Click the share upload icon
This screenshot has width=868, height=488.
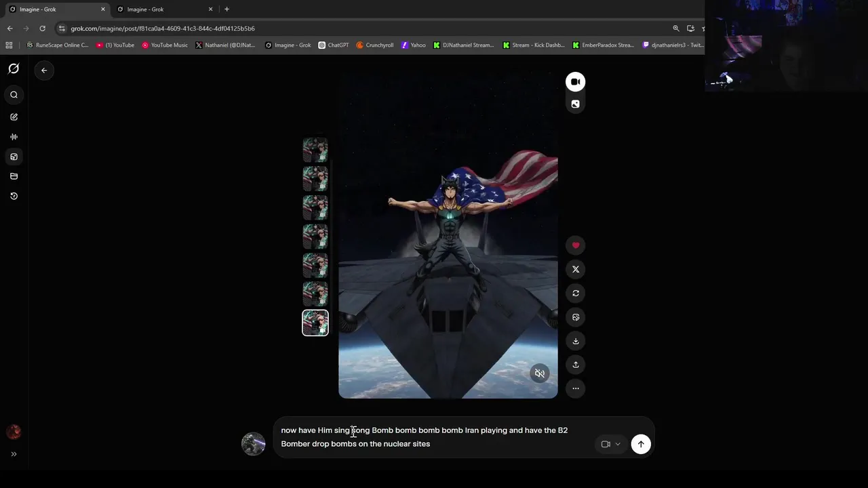point(576,365)
